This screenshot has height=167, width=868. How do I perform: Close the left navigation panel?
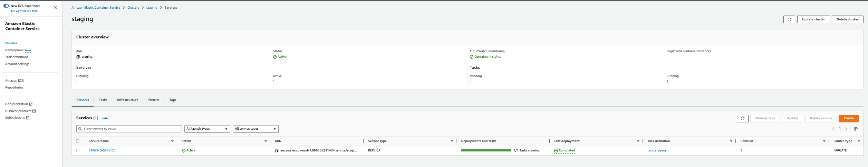(56, 8)
